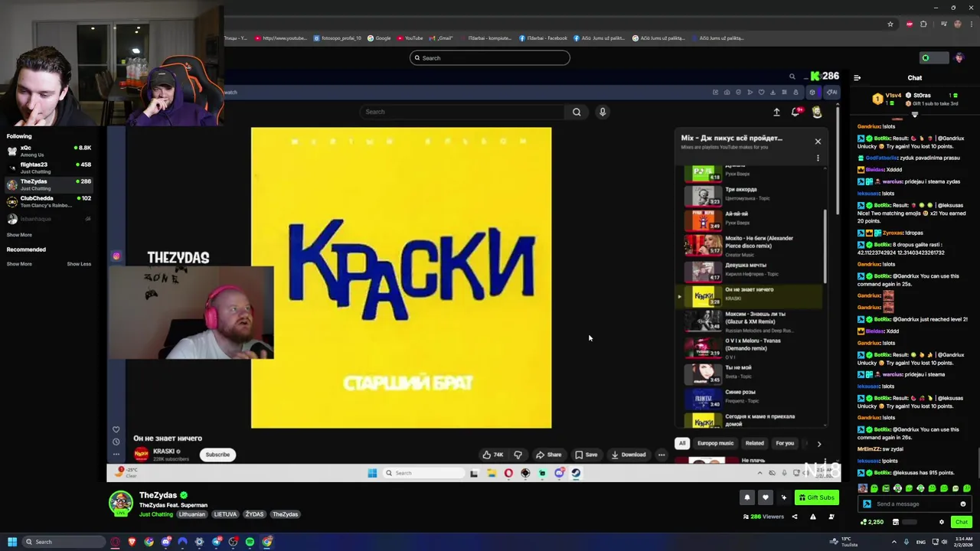Click the 'LIETUVA' stream tag
The image size is (980, 551).
pyautogui.click(x=225, y=514)
